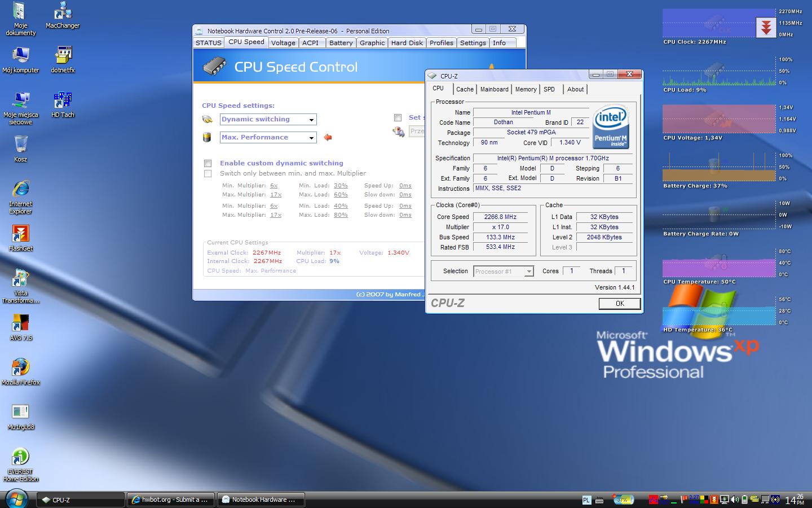Launch Internet Explorer desktop shortcut
This screenshot has height=508, width=812.
pyautogui.click(x=20, y=198)
